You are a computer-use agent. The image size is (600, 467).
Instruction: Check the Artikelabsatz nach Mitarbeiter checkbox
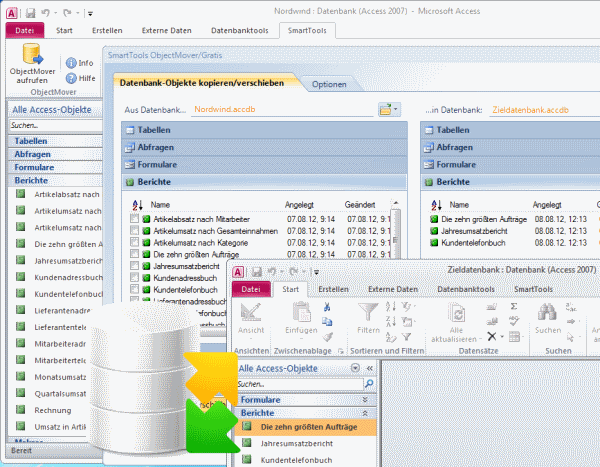(134, 219)
